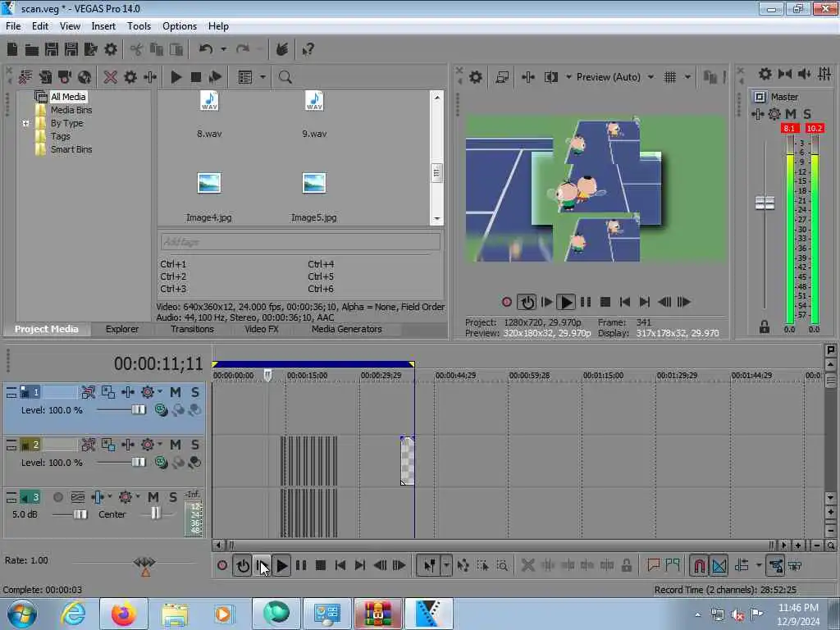Viewport: 840px width, 630px height.
Task: Toggle Automatic Crossfades icon
Action: point(719,565)
